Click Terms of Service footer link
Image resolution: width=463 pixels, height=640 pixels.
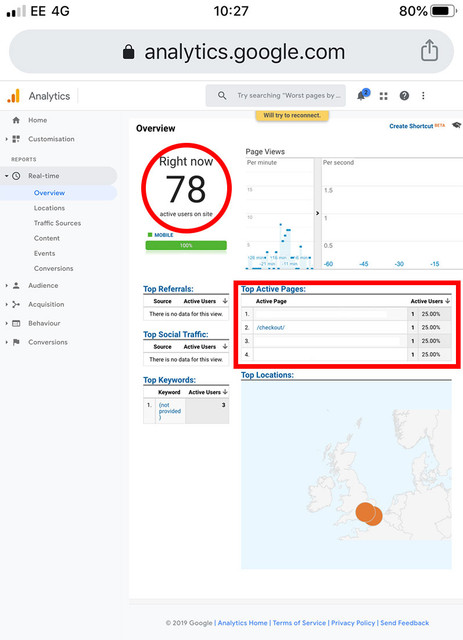pos(299,623)
